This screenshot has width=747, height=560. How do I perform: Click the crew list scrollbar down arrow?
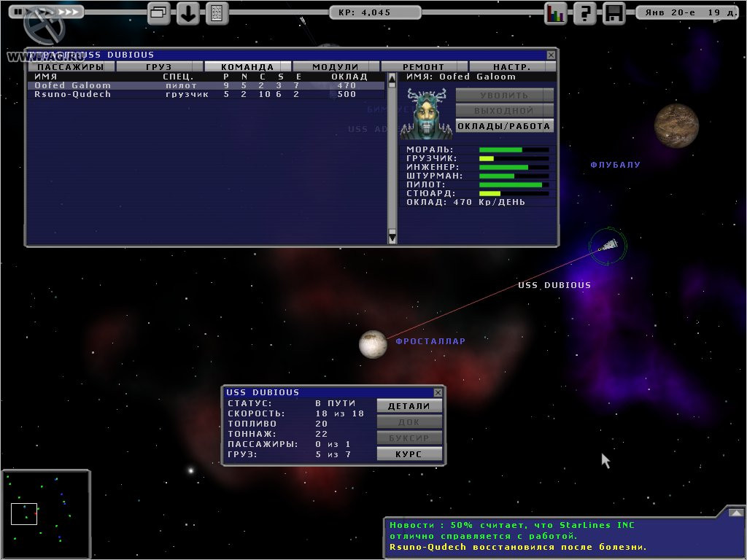click(x=392, y=236)
